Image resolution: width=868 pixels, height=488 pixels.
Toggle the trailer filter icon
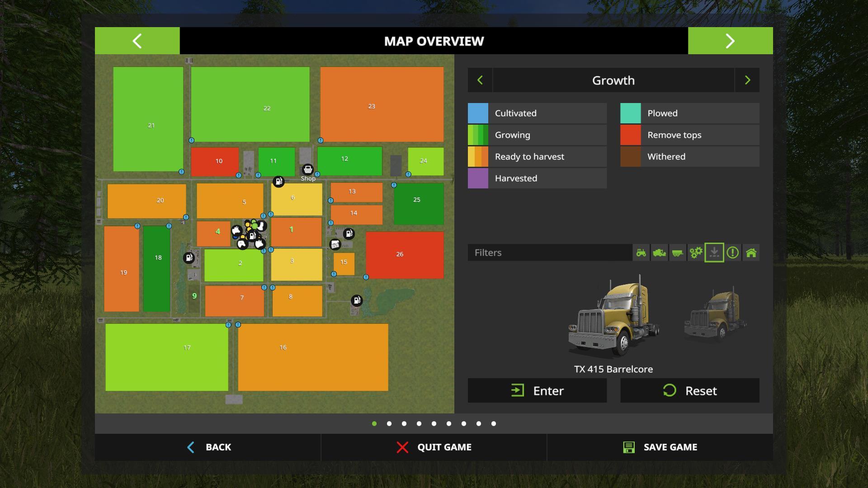[677, 253]
